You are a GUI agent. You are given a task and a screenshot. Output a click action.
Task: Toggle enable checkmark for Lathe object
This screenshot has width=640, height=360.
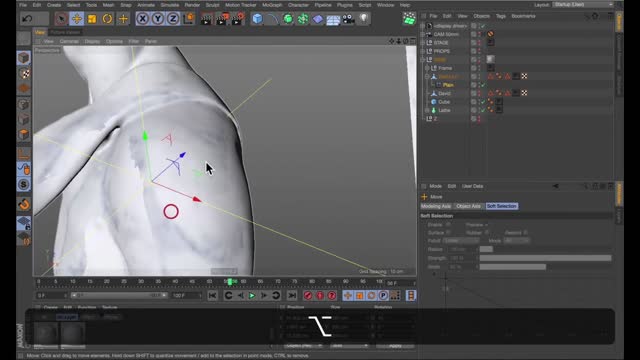(x=483, y=110)
